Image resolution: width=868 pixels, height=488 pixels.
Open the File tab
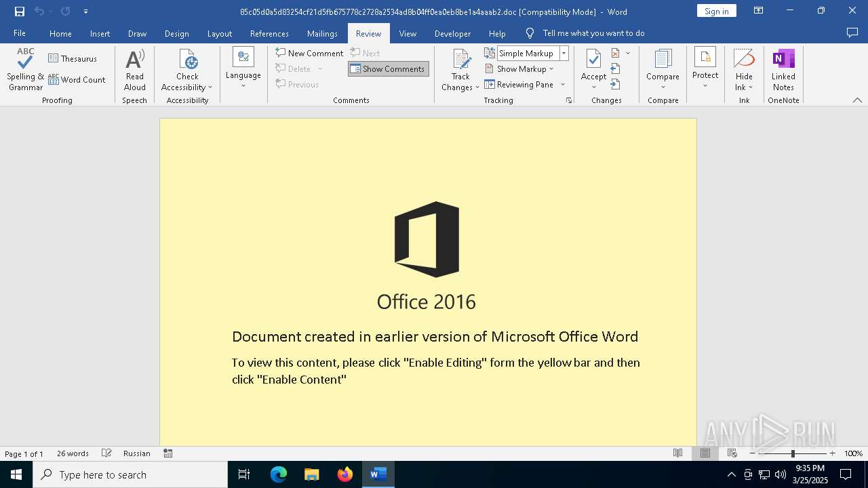pos(20,33)
